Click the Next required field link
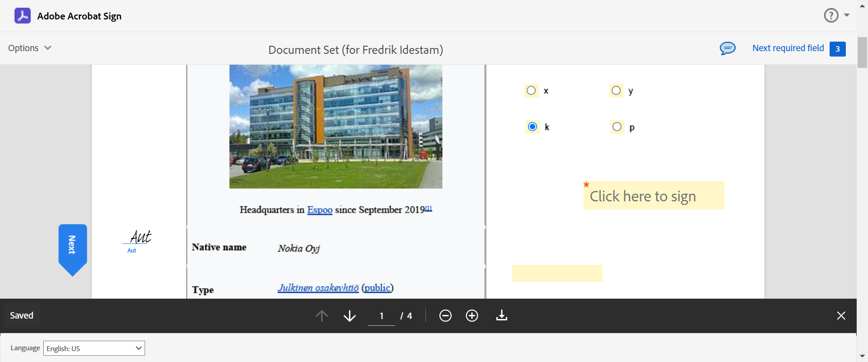The width and height of the screenshot is (868, 362). (x=788, y=48)
